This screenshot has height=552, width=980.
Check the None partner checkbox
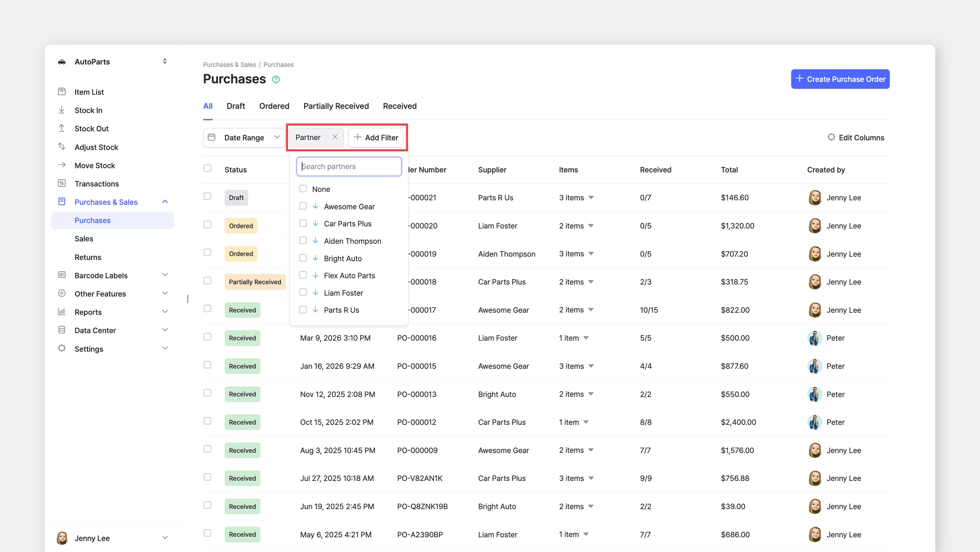click(303, 189)
